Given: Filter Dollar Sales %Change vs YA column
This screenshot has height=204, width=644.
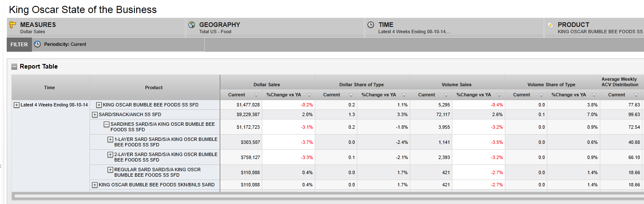Looking at the screenshot, I should pos(309,95).
